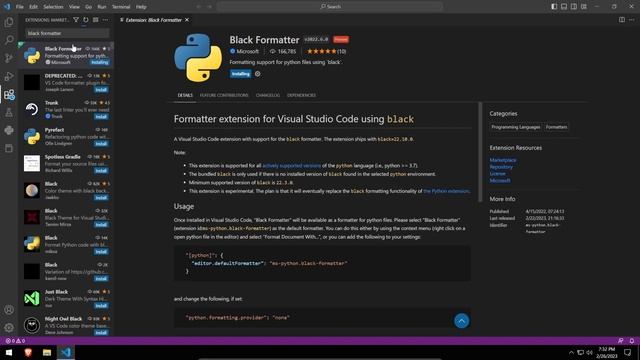Open editor more actions ellipsis
This screenshot has height=360, width=640.
click(631, 20)
